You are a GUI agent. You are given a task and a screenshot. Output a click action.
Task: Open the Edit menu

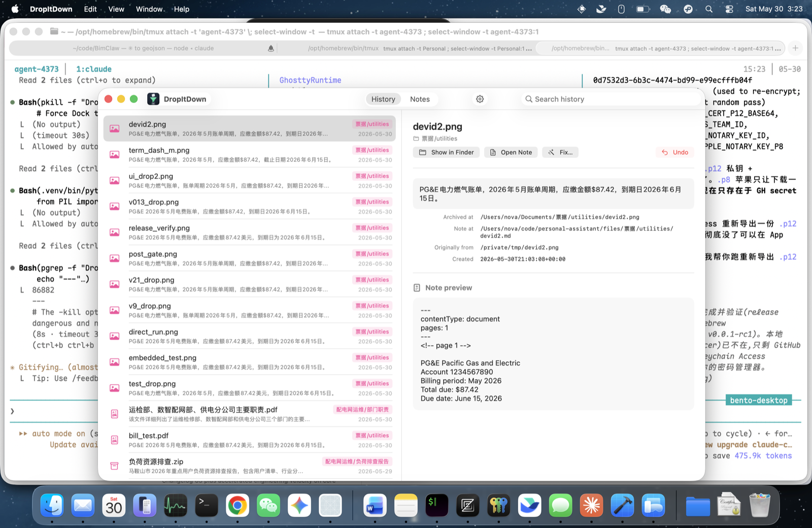90,9
